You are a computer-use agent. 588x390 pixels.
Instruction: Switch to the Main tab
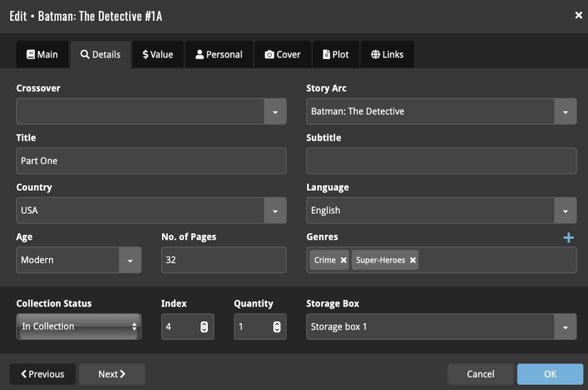42,55
